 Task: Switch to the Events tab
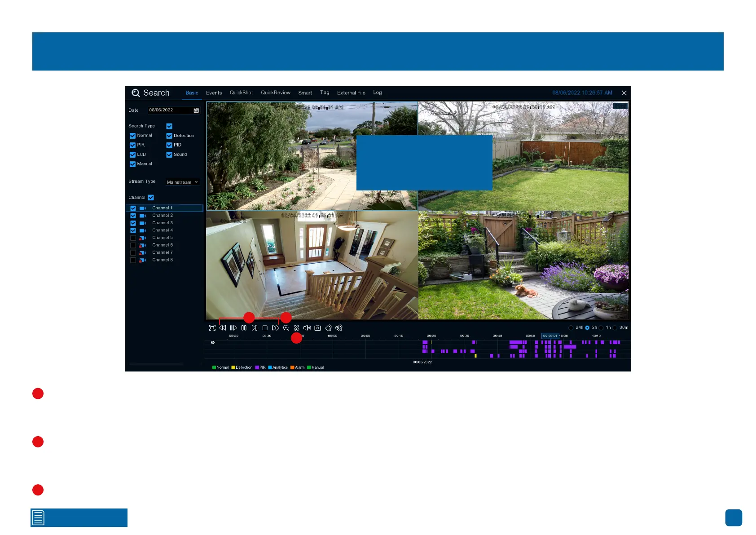coord(214,93)
